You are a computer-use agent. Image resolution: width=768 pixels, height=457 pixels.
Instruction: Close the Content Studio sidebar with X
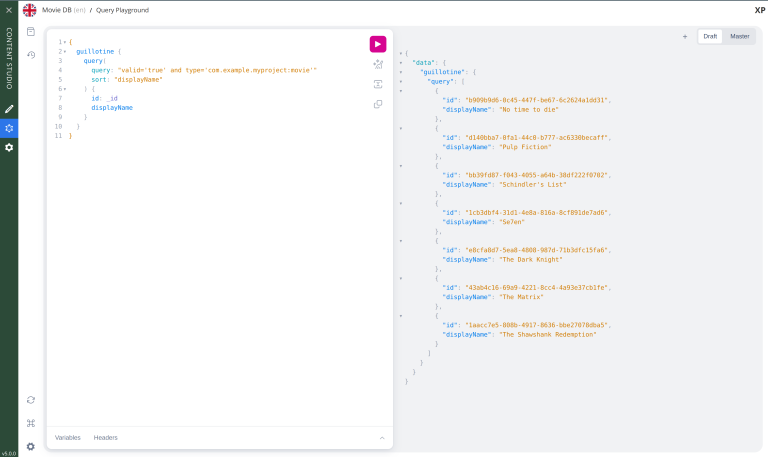pyautogui.click(x=9, y=10)
